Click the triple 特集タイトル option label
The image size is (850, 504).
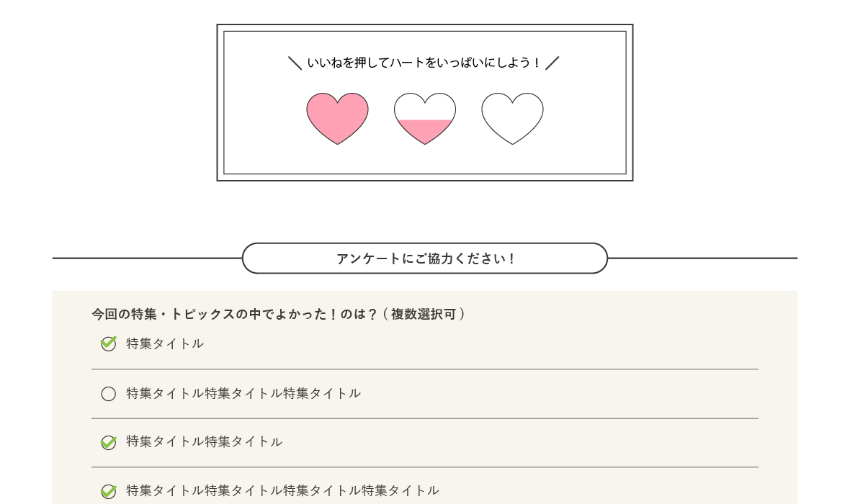243,393
